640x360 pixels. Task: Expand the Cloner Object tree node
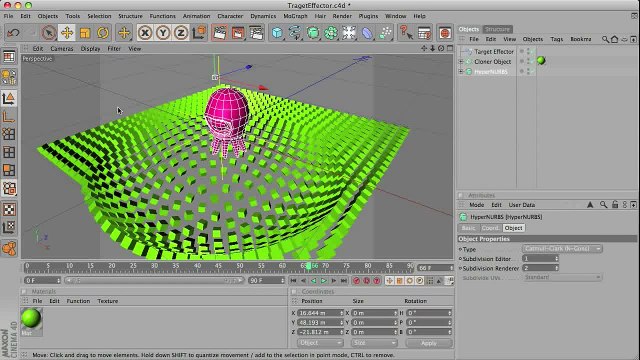click(x=461, y=62)
